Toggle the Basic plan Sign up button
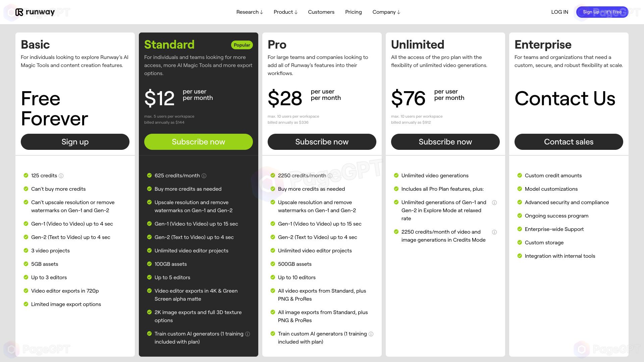644x362 pixels. coord(75,141)
